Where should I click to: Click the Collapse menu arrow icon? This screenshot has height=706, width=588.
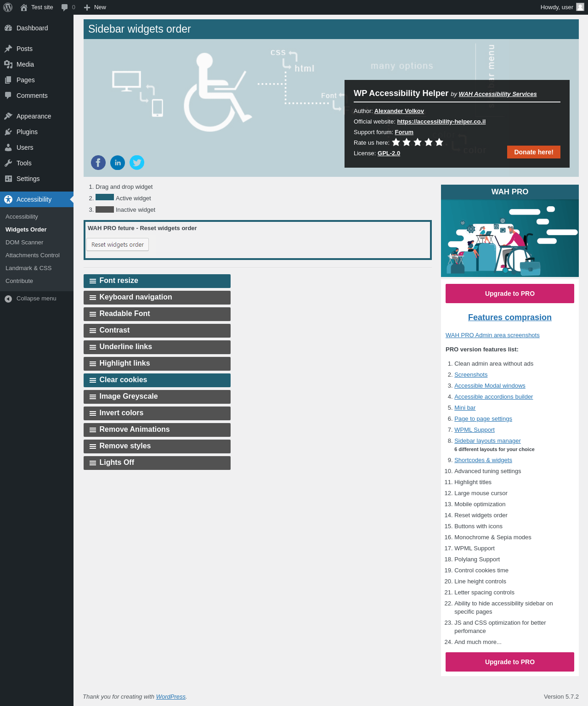point(8,299)
